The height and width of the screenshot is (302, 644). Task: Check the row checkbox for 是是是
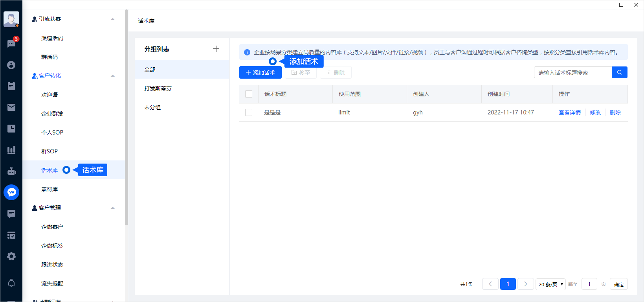coord(249,112)
